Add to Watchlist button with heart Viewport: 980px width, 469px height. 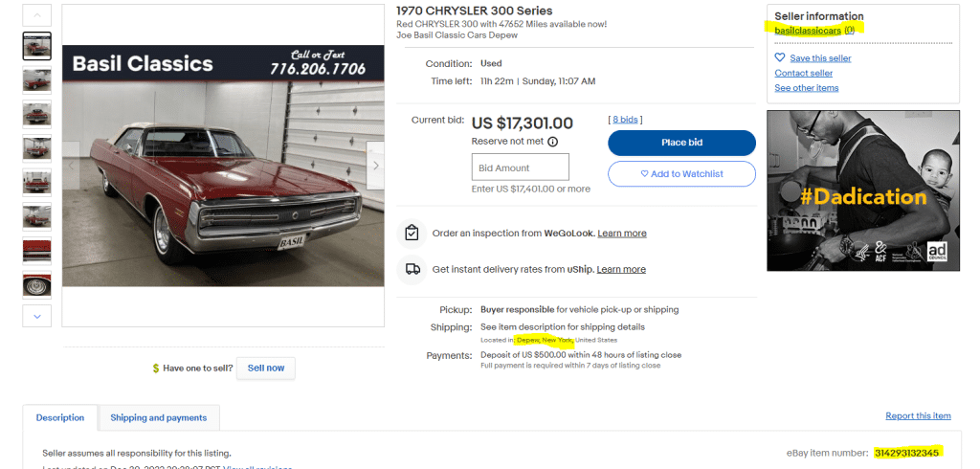[681, 174]
